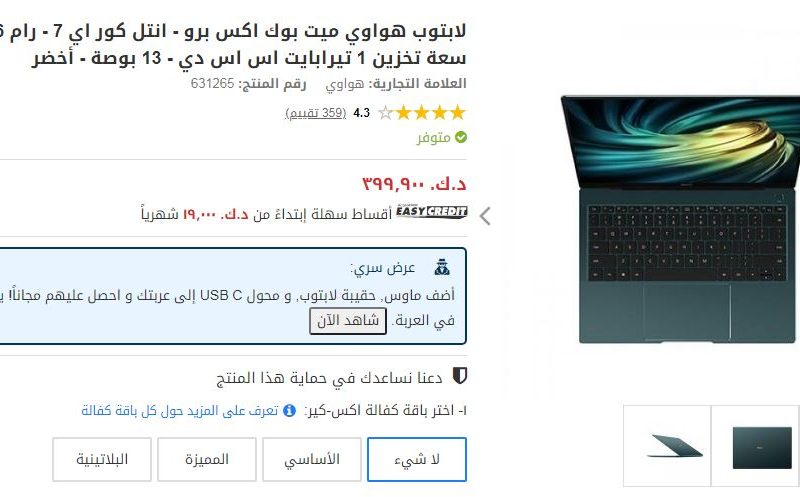Select the المميزة warranty package
800x497 pixels.
pos(207,459)
